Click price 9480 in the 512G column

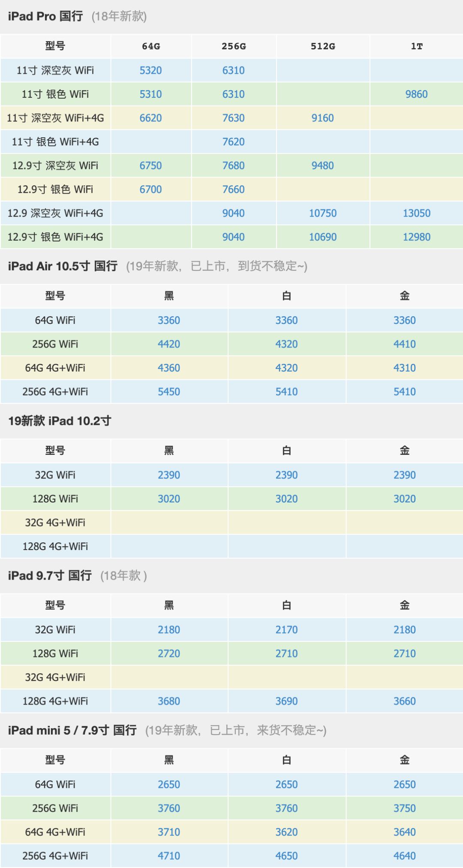pos(323,166)
